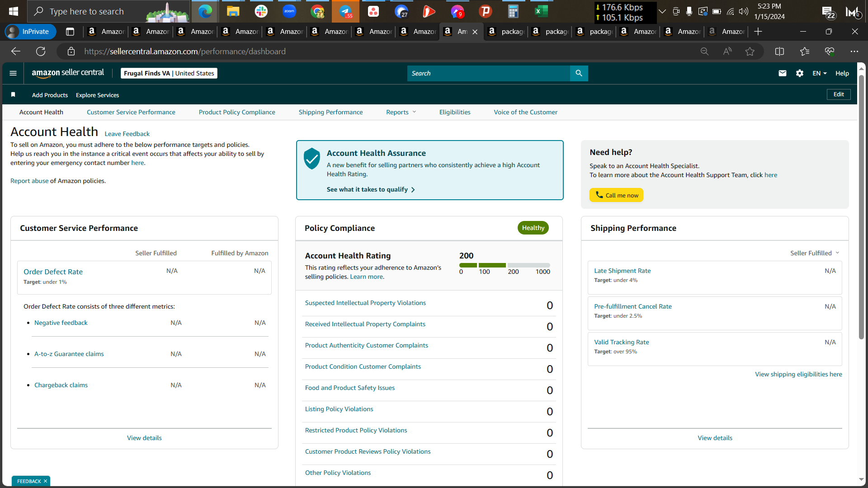The width and height of the screenshot is (868, 488).
Task: Click the read aloud icon
Action: click(x=727, y=52)
